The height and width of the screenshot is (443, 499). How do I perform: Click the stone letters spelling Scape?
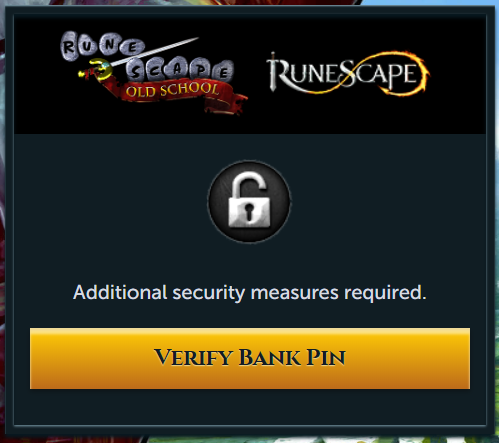[180, 69]
